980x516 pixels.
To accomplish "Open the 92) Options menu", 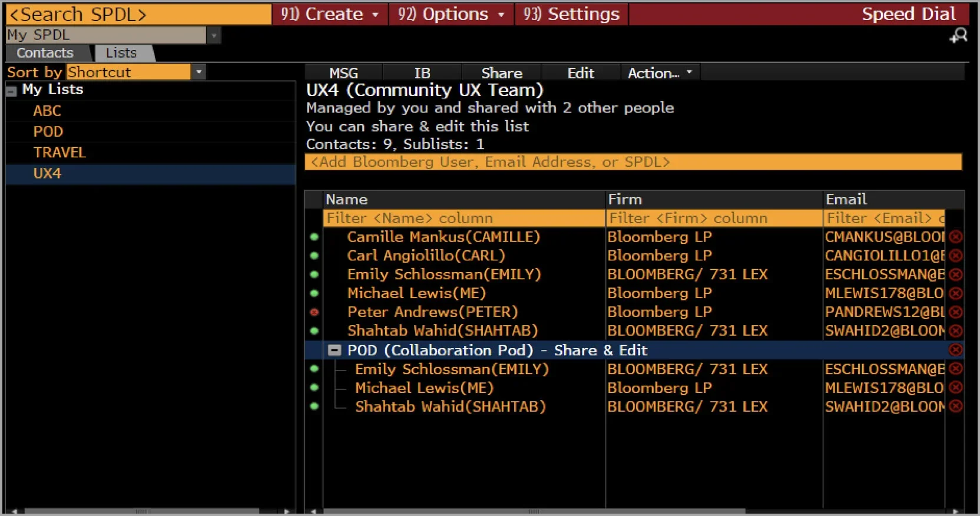I will (x=451, y=14).
